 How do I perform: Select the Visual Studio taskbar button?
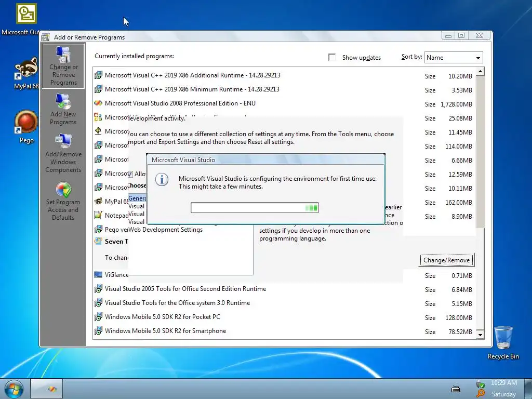pyautogui.click(x=47, y=389)
